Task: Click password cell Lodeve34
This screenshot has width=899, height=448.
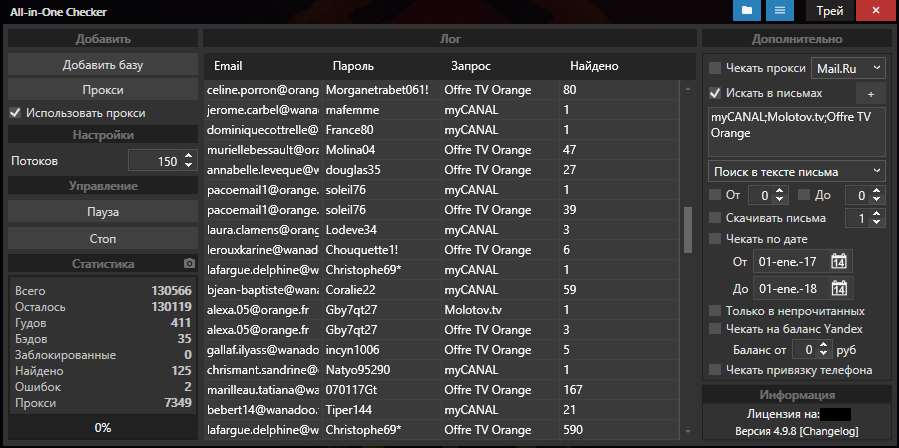Action: (382, 230)
